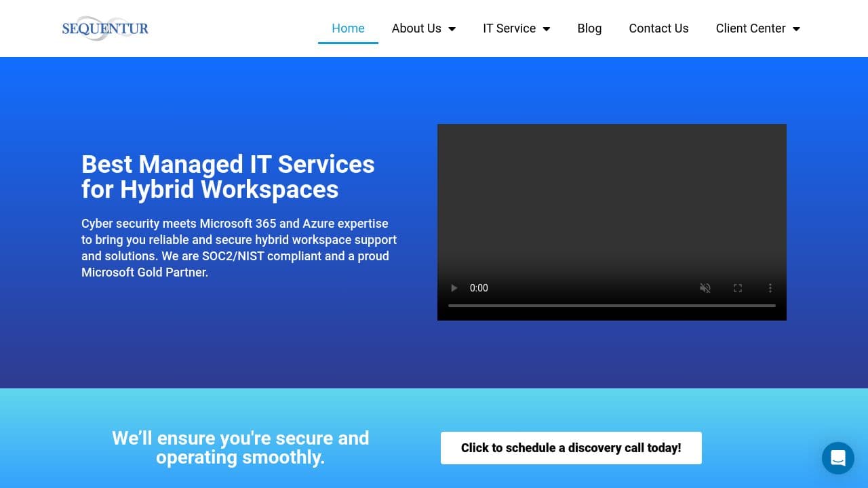
Task: Open the Home menu item
Action: 348,28
